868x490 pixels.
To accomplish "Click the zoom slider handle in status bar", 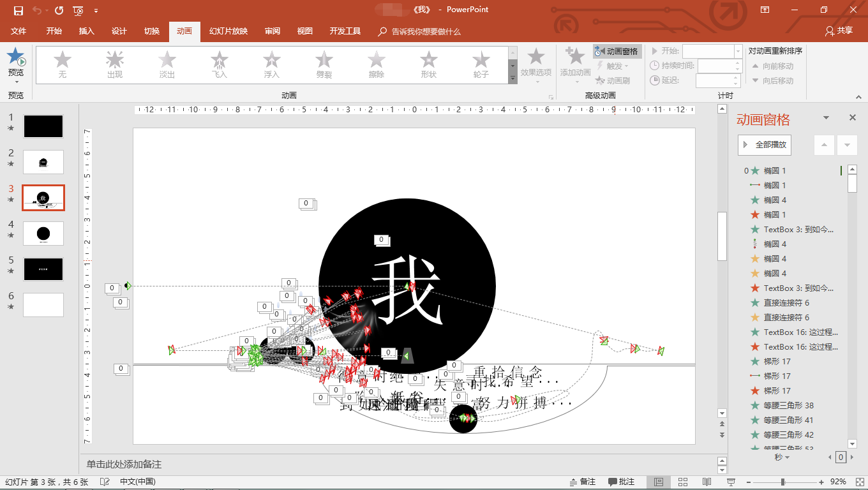I will [782, 482].
